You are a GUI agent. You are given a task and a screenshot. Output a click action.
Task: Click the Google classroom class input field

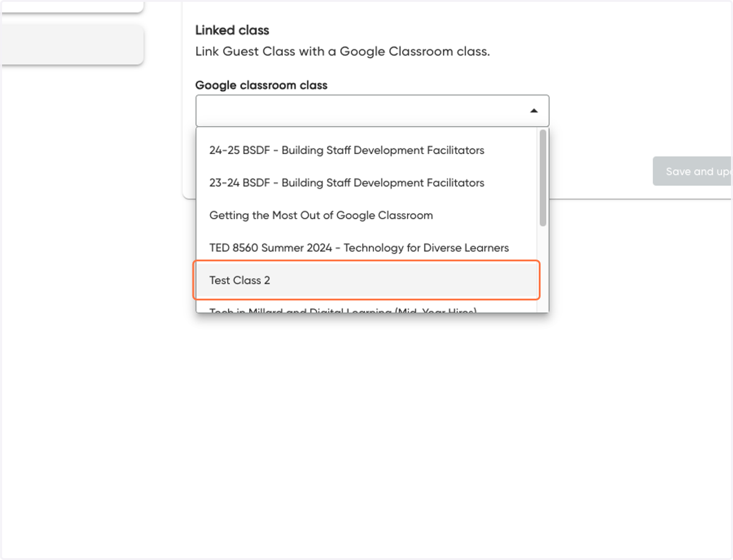click(372, 111)
